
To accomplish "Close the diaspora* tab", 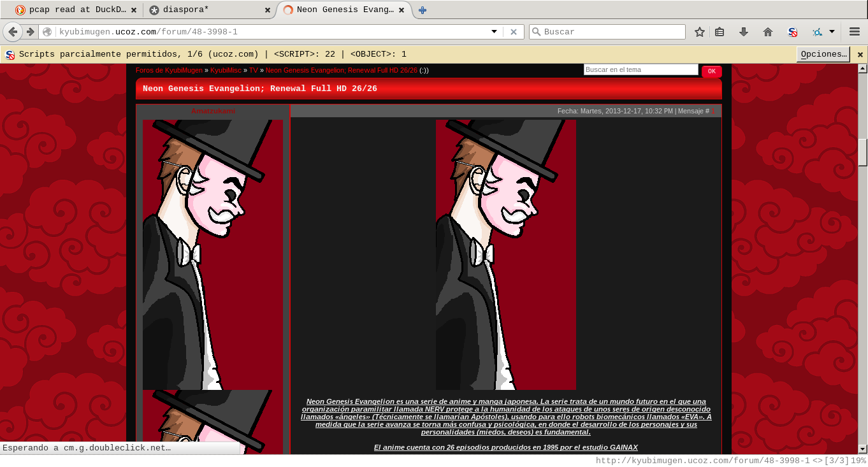I will 268,10.
